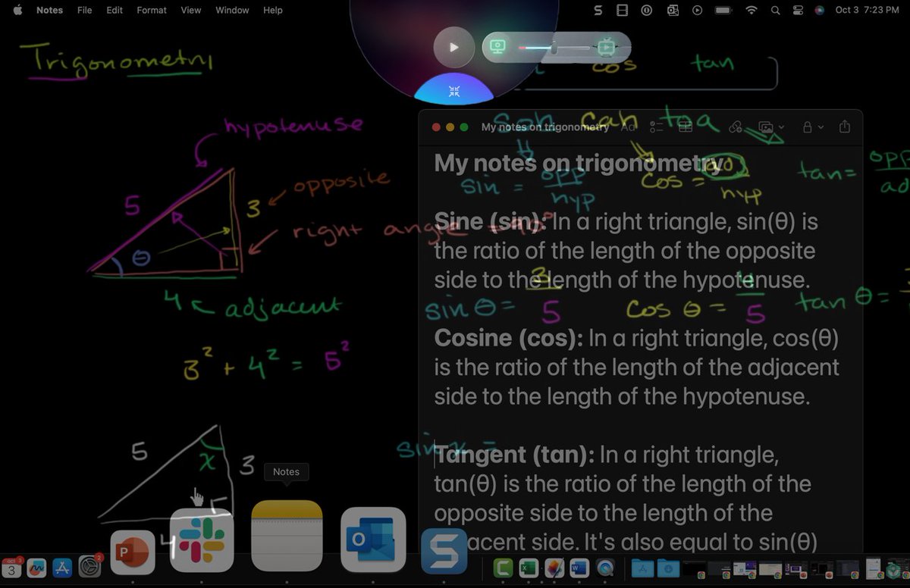
Task: Check battery status in menu bar
Action: (x=723, y=10)
